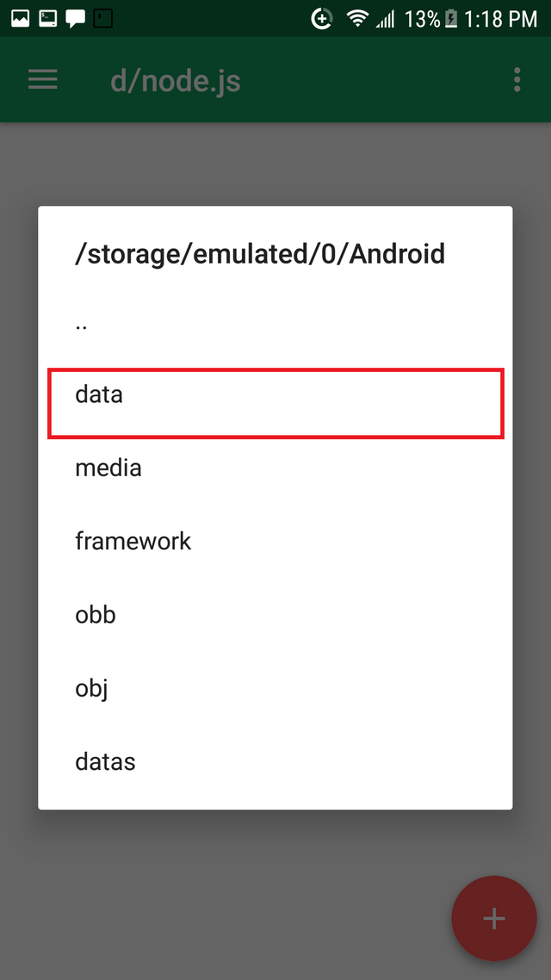Tap the 1:18 PM clock
551x980 pixels.
click(500, 19)
